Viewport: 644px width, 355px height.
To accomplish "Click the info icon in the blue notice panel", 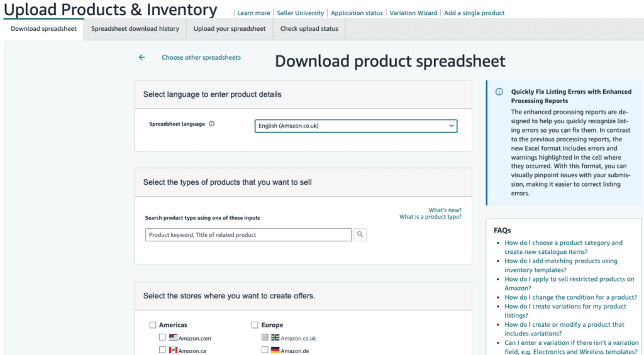I will (x=499, y=92).
